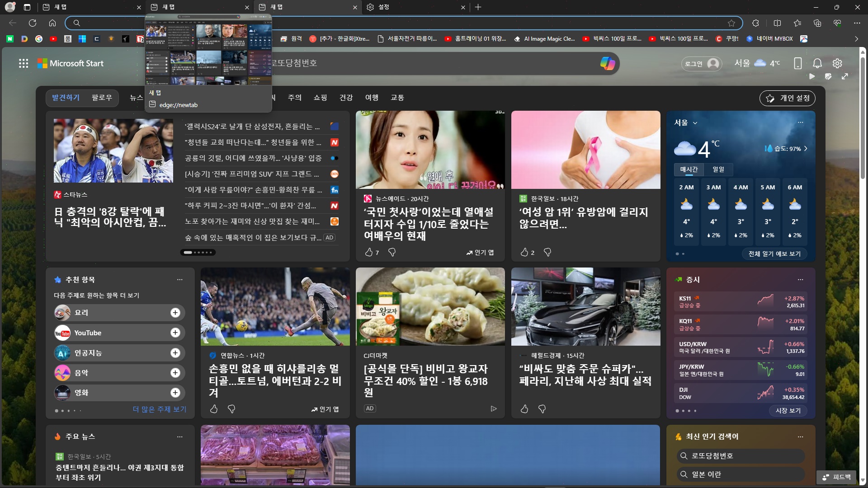Click the 로그인 sign-in button
The image size is (868, 488).
click(x=702, y=64)
